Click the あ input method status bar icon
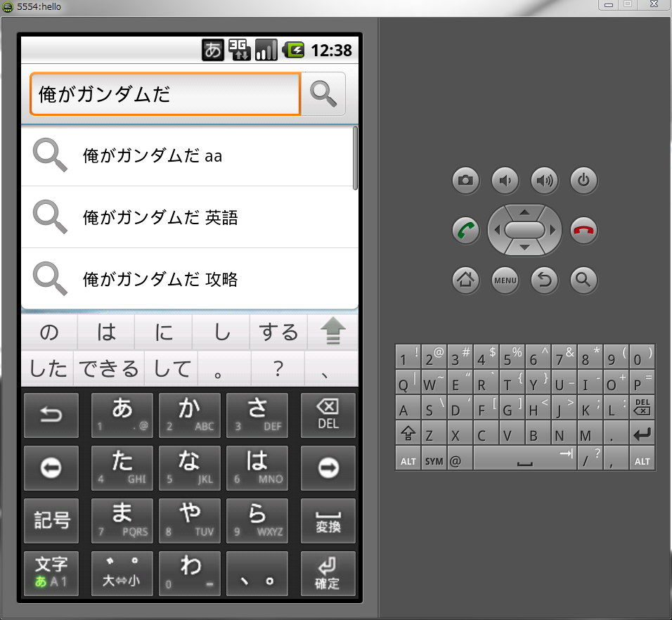Viewport: 672px width, 620px height. [x=213, y=50]
